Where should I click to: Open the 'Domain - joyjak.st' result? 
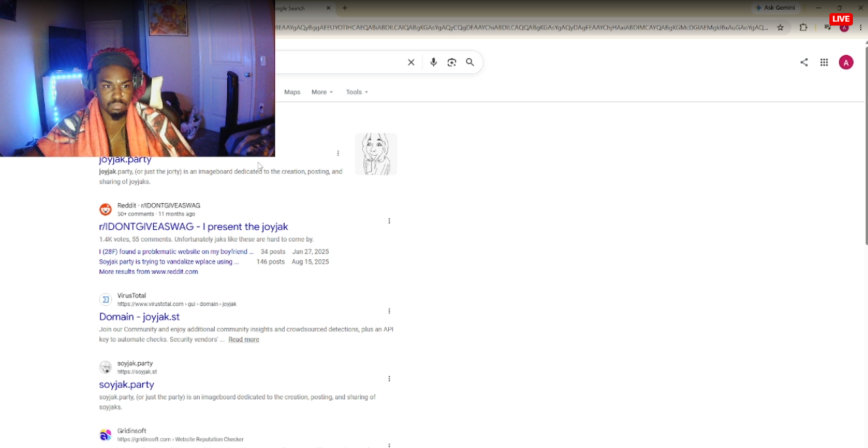point(139,317)
